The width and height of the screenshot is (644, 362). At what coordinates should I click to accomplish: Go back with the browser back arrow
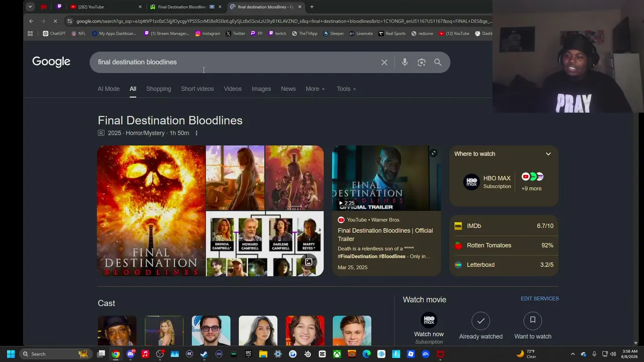pos(31,21)
